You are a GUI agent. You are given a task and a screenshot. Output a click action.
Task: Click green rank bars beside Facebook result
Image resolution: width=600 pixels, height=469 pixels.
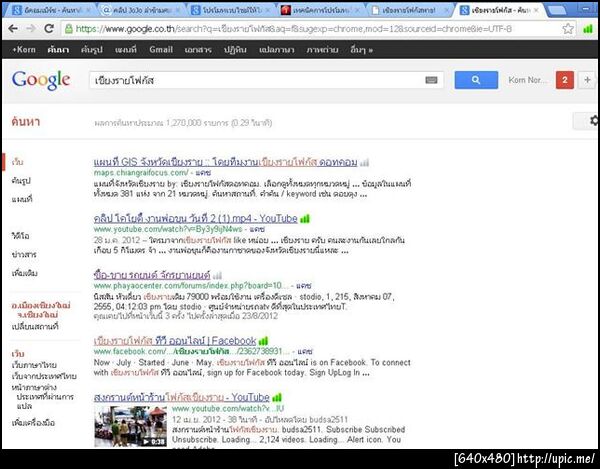(x=263, y=340)
